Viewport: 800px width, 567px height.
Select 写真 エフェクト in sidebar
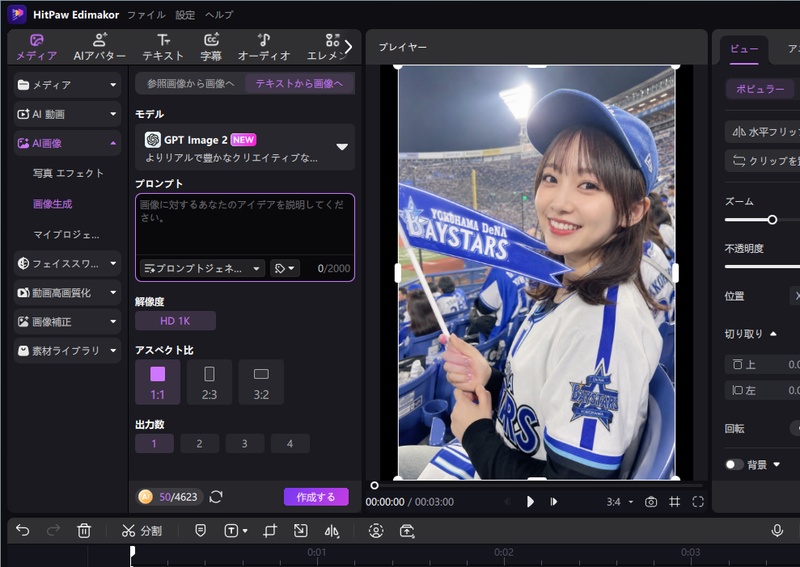68,173
